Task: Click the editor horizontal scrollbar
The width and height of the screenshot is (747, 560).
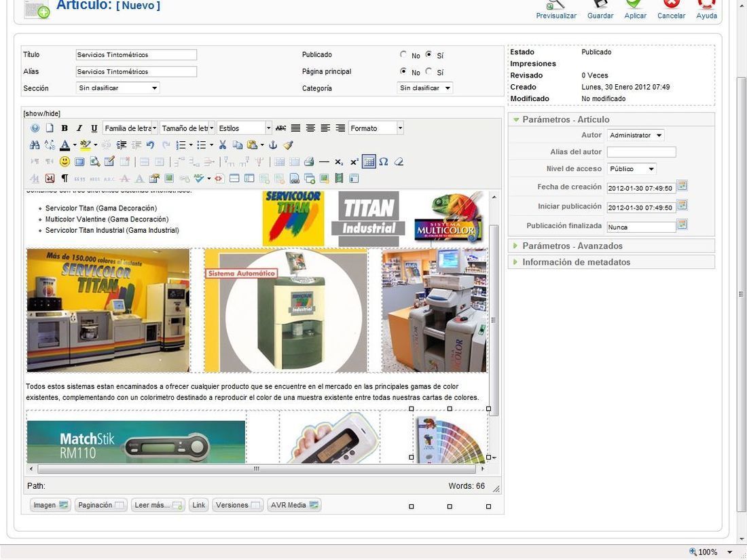Action: [257, 469]
